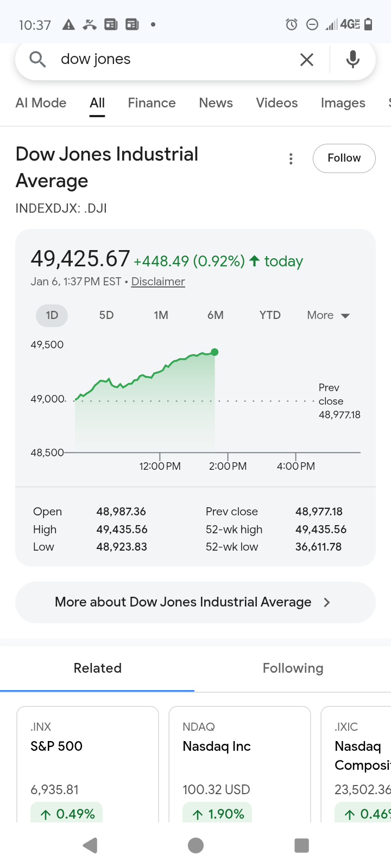
Task: Open the Disclaimer link
Action: [158, 282]
